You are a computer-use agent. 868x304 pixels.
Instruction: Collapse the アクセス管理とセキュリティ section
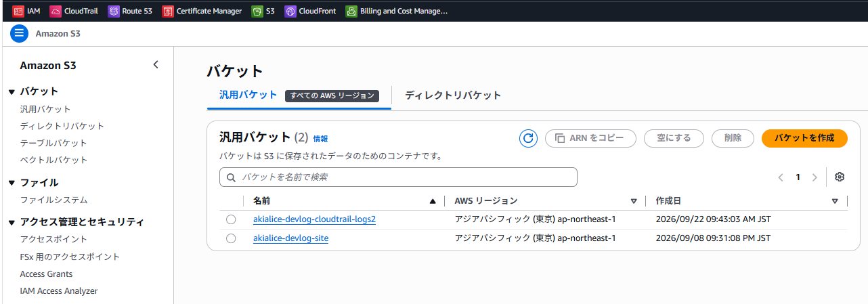12,222
